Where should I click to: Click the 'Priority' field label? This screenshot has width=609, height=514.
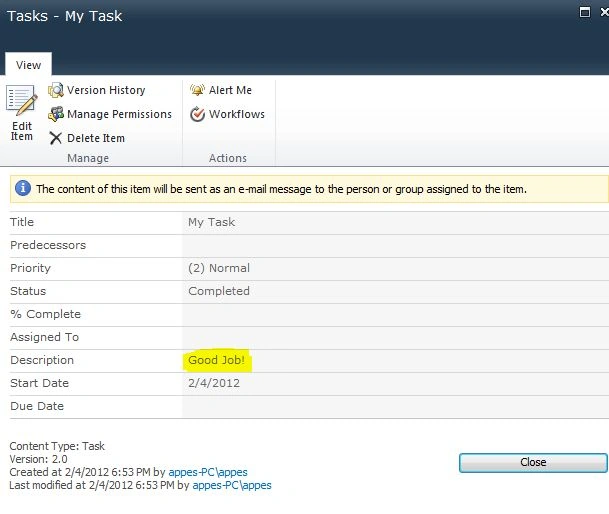pyautogui.click(x=30, y=268)
